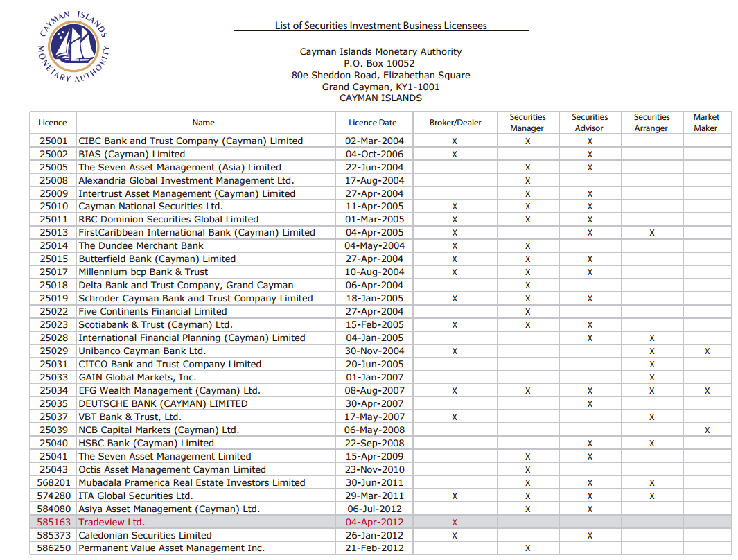The image size is (738, 560).
Task: Click the 'Licence' column header
Action: tap(53, 123)
